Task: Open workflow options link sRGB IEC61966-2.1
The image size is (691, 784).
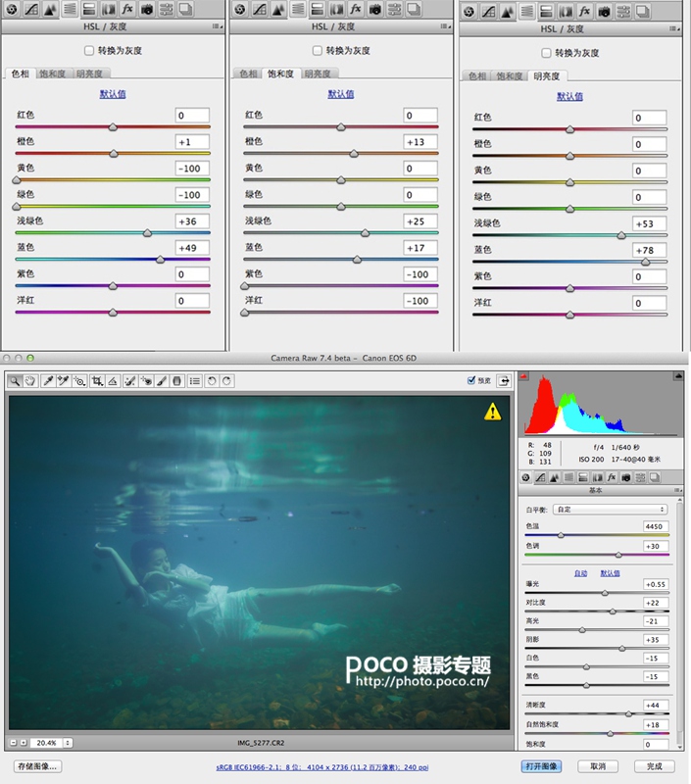Action: pyautogui.click(x=322, y=767)
